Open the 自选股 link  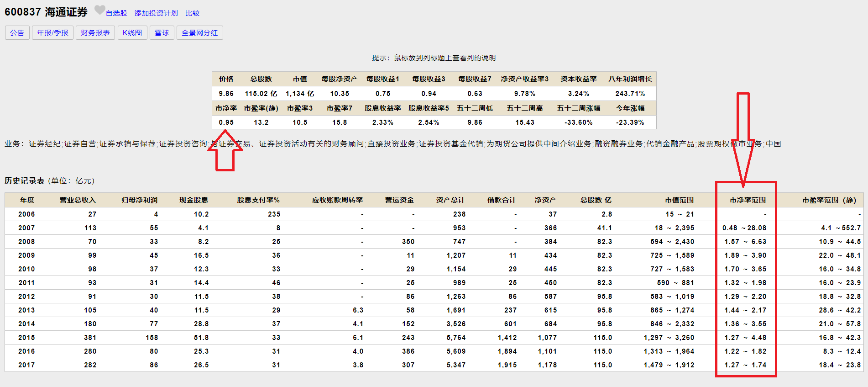coord(116,13)
